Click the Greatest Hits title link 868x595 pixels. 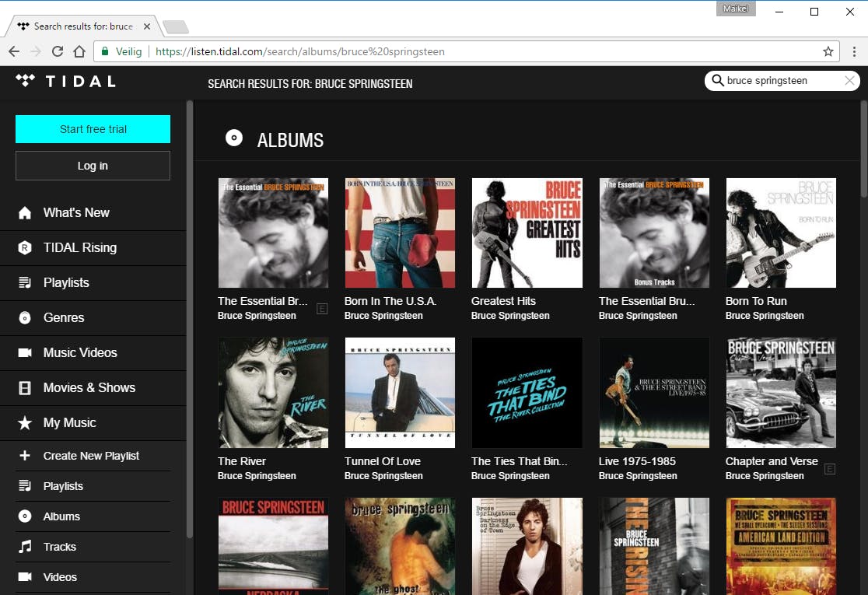(x=503, y=301)
